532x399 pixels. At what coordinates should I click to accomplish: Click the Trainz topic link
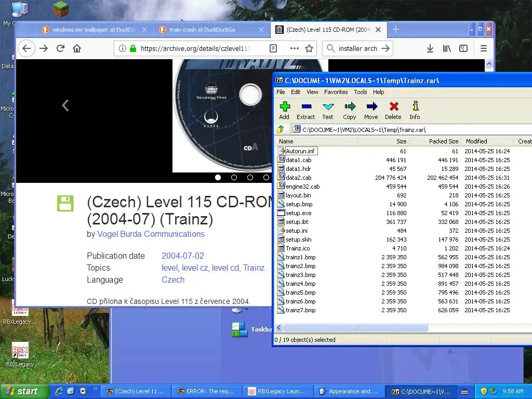point(254,268)
